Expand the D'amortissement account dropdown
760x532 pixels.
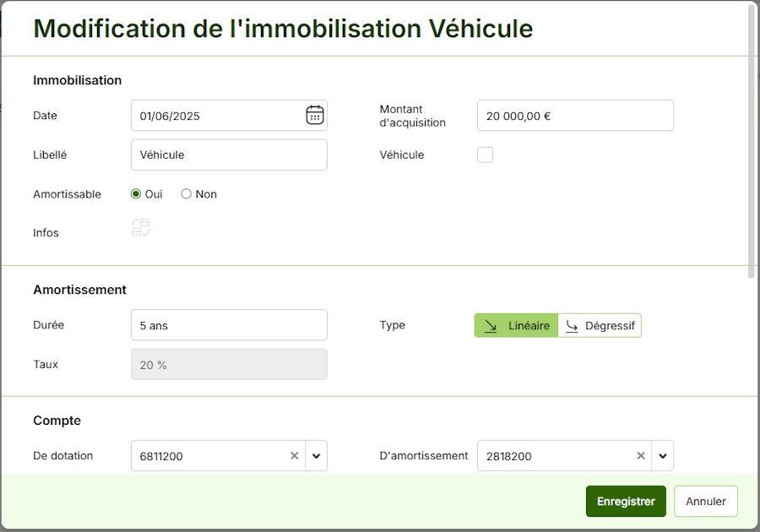(663, 456)
